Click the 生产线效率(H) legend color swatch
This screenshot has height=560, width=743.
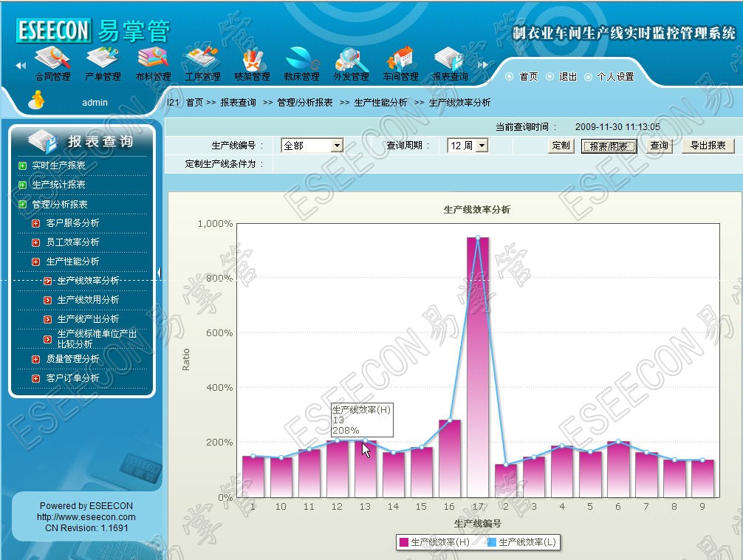coord(404,542)
